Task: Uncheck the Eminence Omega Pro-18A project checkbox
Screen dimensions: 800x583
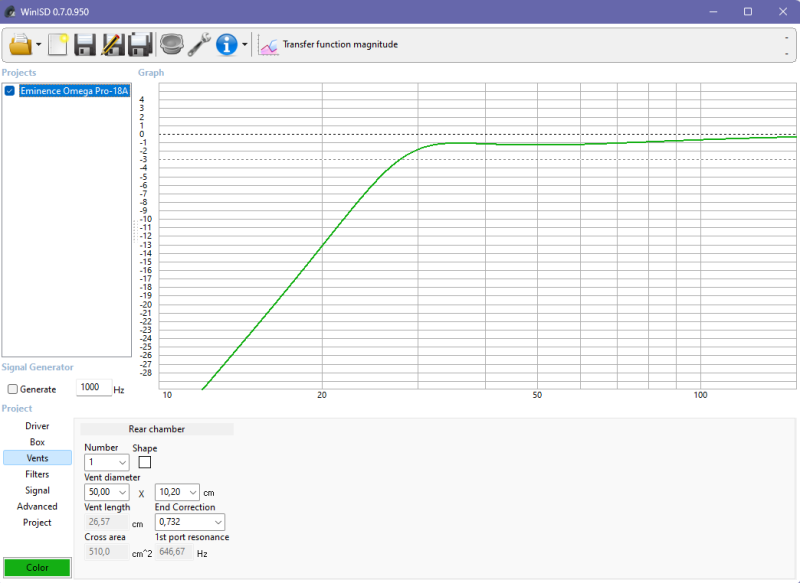Action: click(10, 91)
